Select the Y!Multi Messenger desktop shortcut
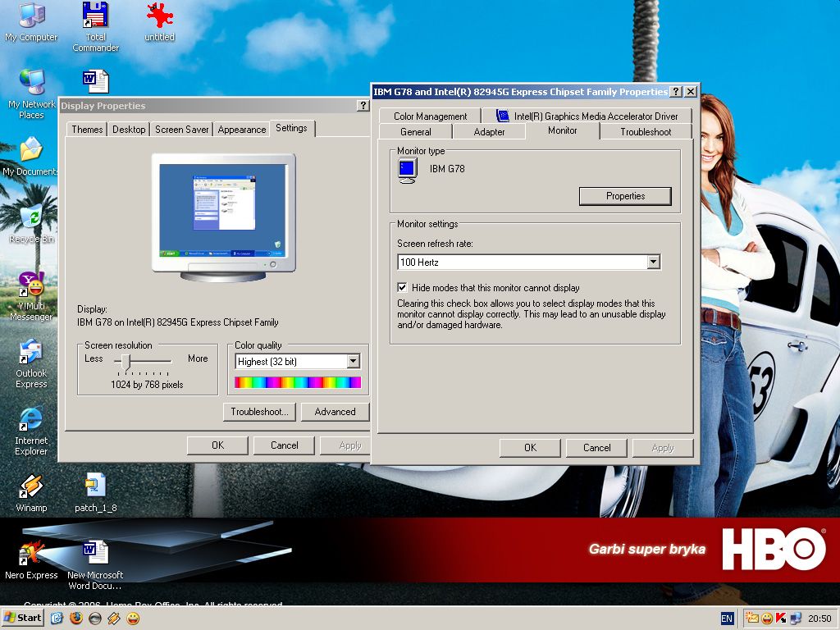Image resolution: width=840 pixels, height=630 pixels. tap(32, 296)
